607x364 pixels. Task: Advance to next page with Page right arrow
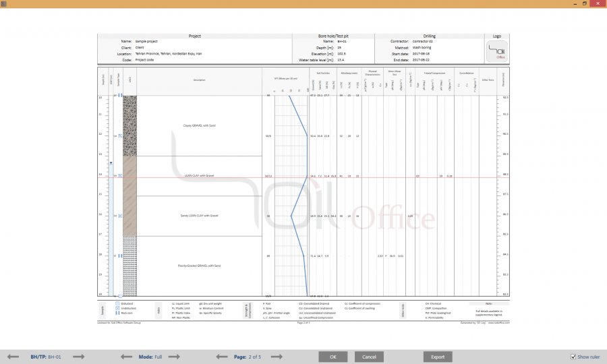(277, 357)
